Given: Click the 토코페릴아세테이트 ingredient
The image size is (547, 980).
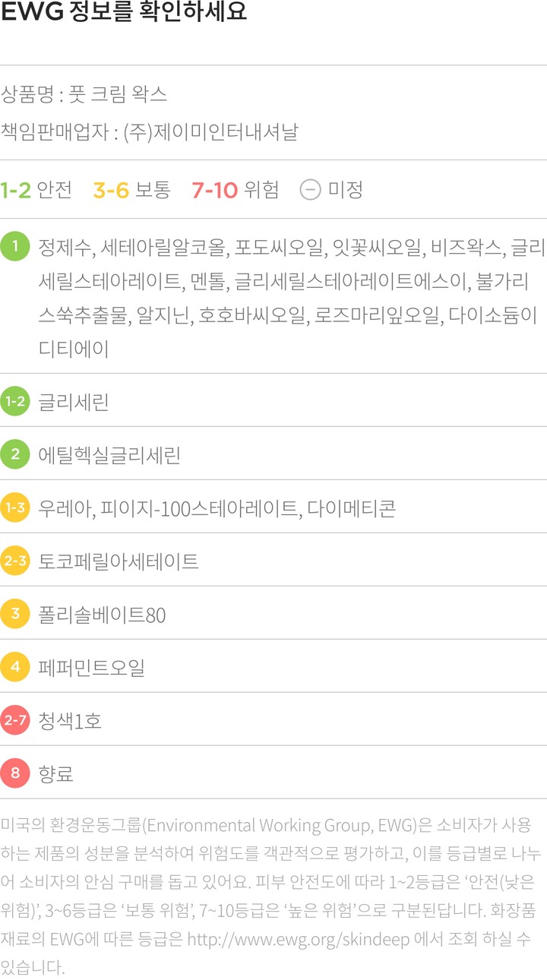Looking at the screenshot, I should coord(119,561).
